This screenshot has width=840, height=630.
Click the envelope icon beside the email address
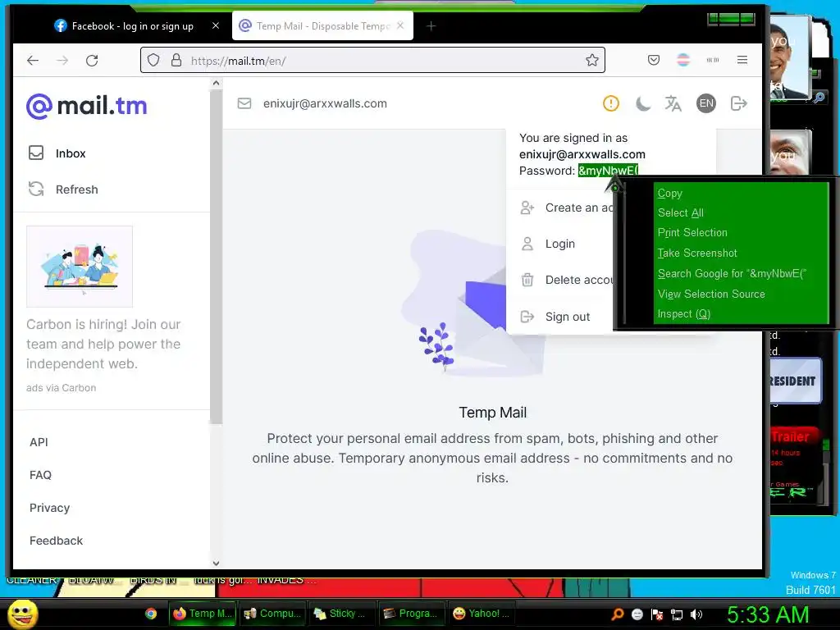(x=244, y=103)
